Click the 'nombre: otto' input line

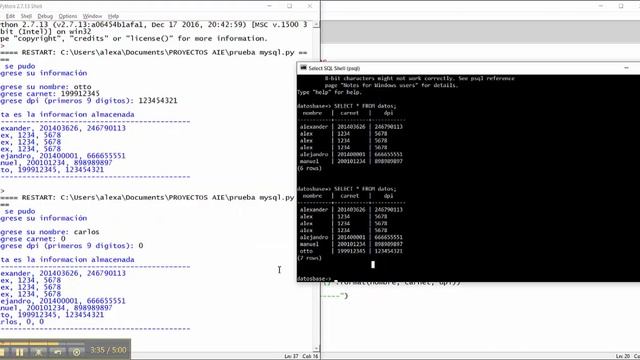click(x=46, y=87)
